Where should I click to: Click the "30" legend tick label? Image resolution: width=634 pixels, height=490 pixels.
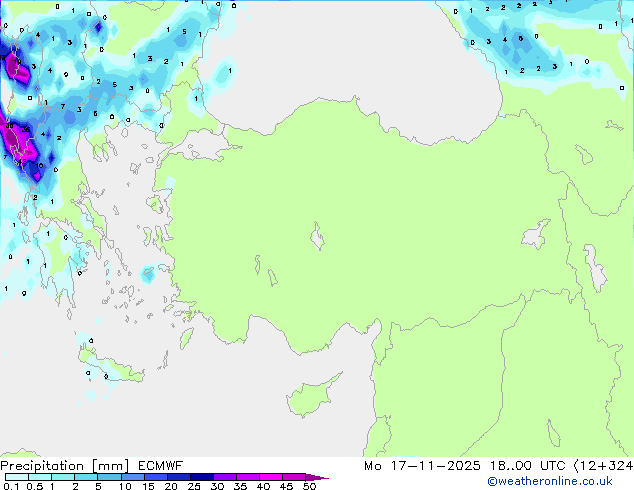click(217, 486)
